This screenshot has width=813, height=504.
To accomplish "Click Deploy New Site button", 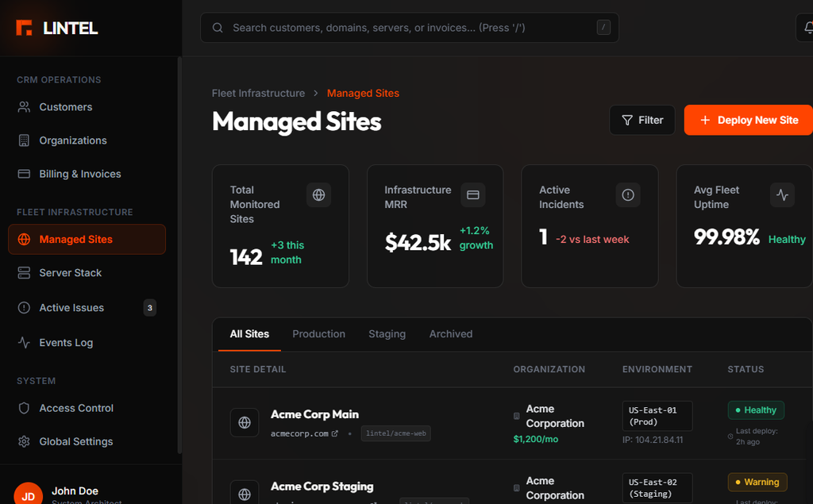I will [x=749, y=121].
